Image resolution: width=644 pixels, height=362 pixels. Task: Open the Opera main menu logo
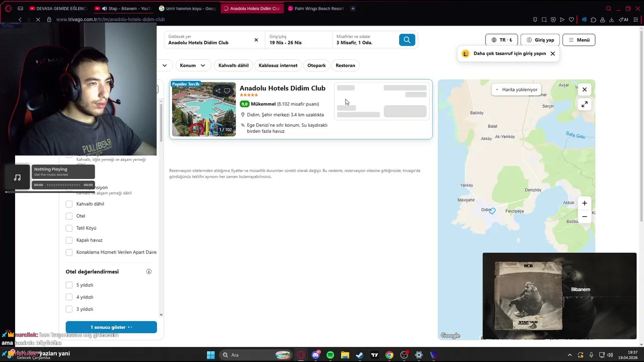pyautogui.click(x=8, y=9)
